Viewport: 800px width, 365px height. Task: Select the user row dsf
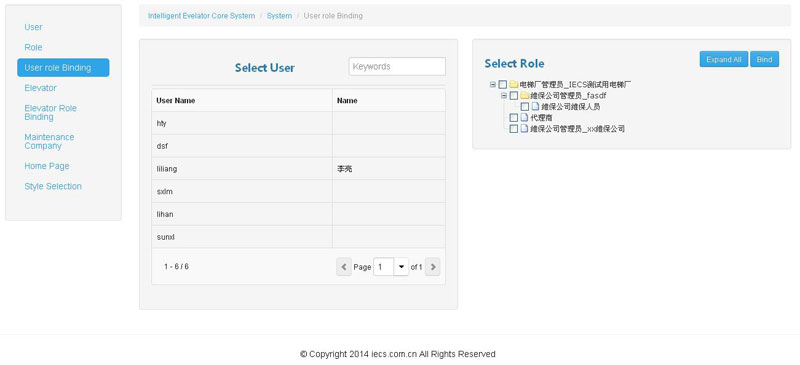(x=298, y=146)
